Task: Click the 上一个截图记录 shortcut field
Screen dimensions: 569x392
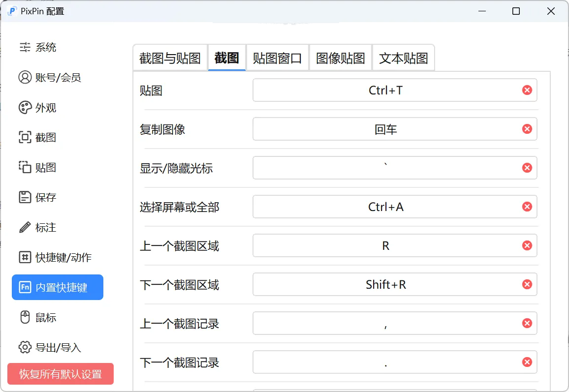Action: 394,323
